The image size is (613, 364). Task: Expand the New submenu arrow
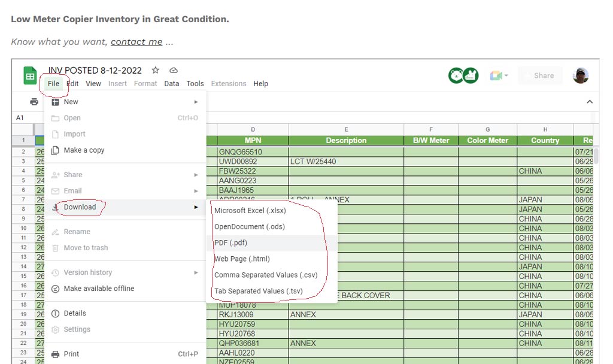point(196,102)
